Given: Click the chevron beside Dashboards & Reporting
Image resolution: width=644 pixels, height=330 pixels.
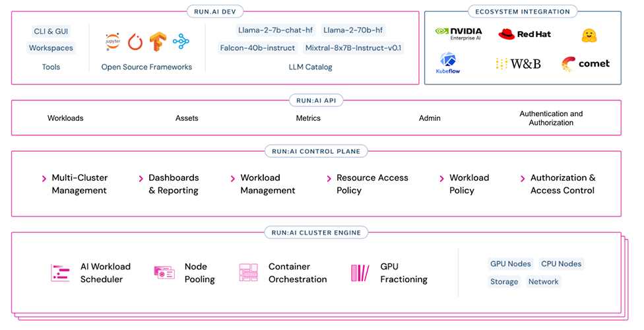Looking at the screenshot, I should pos(141,178).
